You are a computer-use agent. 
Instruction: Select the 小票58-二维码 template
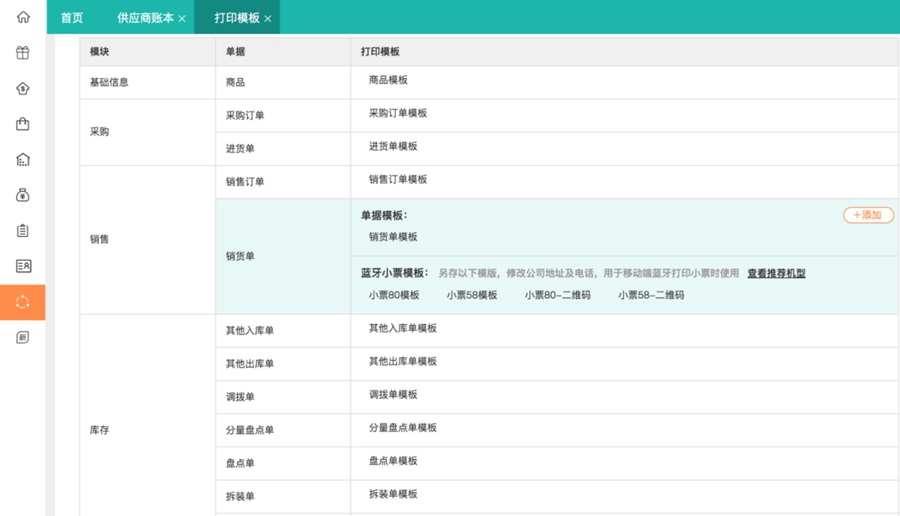pos(651,295)
